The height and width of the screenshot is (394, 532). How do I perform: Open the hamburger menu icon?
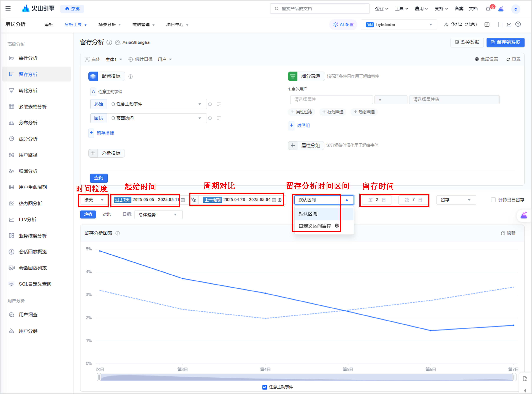coord(8,9)
